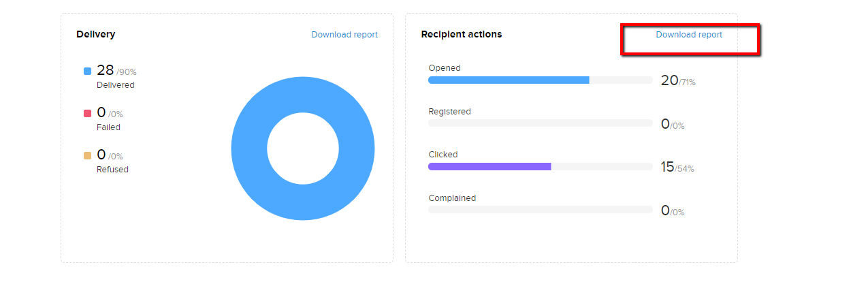
Task: Select the Refused count label
Action: click(112, 170)
